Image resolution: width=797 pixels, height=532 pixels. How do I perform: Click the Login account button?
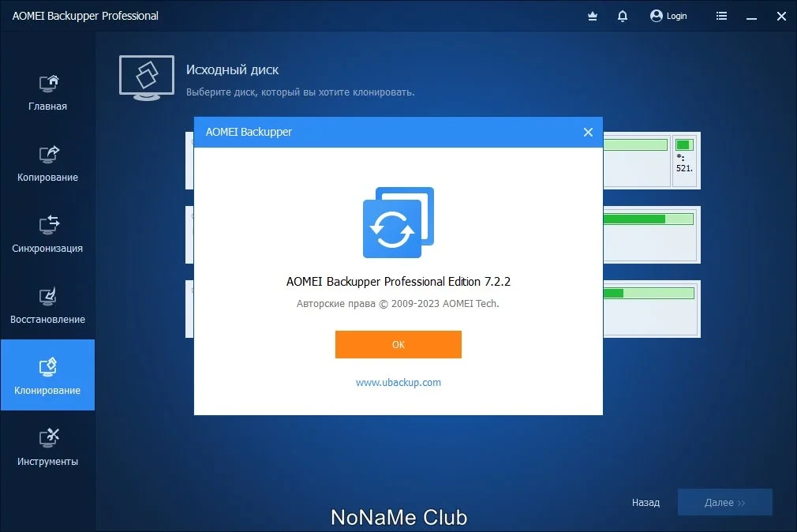[668, 17]
